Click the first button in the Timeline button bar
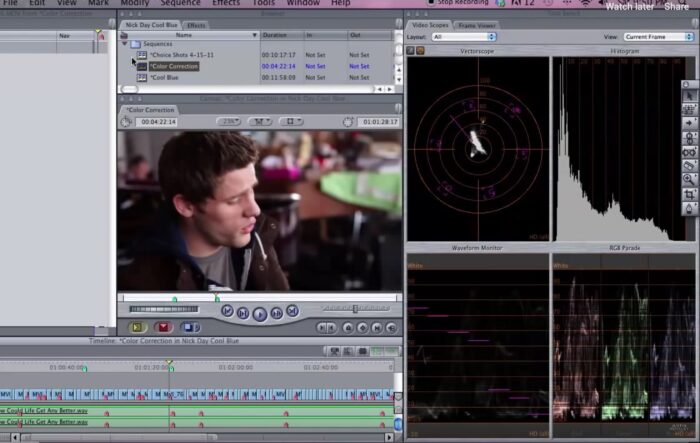 334,351
